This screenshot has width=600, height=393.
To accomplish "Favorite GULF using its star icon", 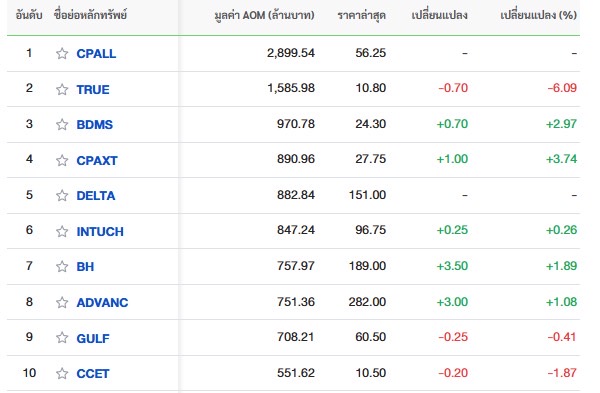I will [62, 338].
